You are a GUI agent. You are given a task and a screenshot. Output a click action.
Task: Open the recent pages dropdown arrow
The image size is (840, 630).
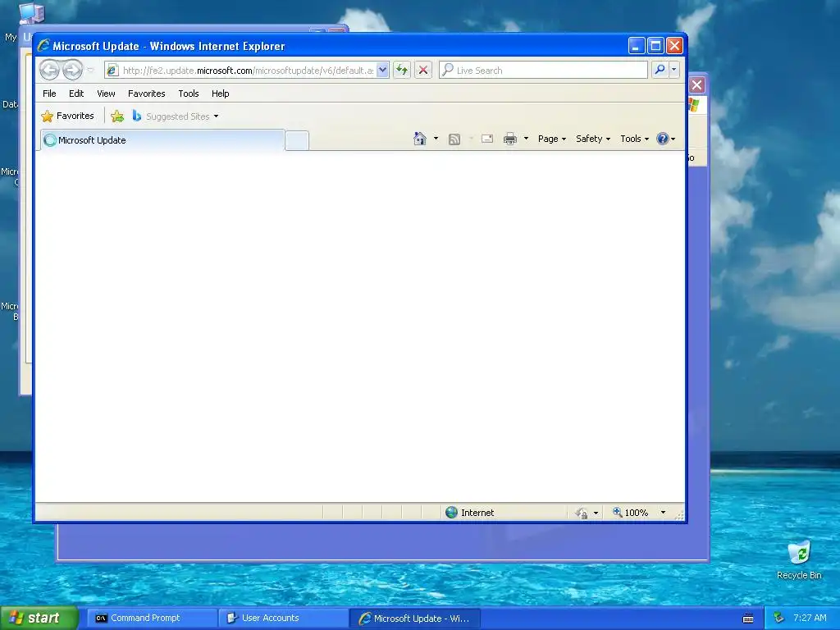90,71
